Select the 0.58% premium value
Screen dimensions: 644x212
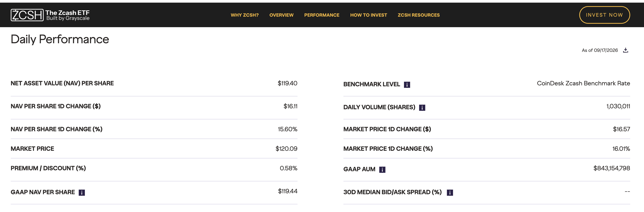(288, 168)
